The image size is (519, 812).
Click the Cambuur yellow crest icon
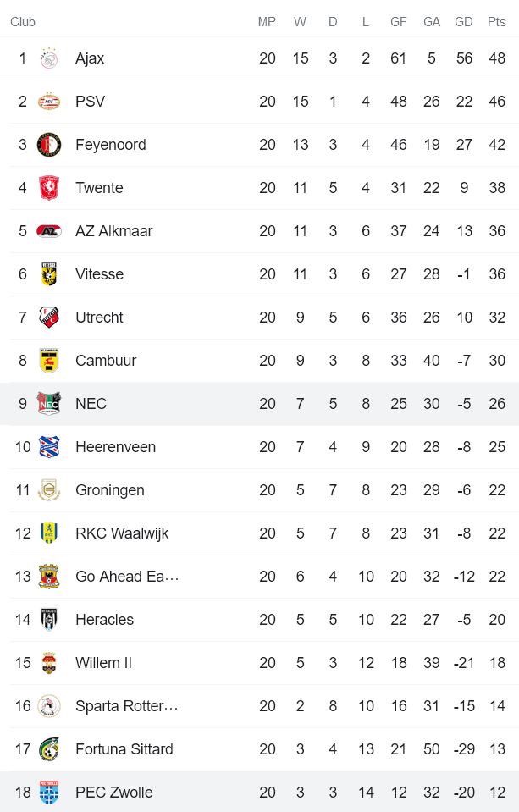click(x=49, y=361)
